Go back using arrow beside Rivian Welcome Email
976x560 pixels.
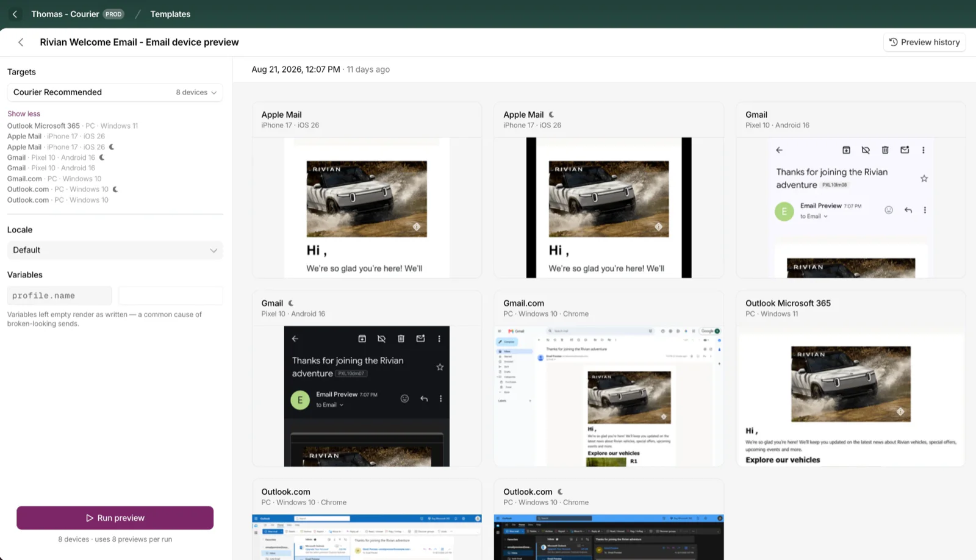point(21,42)
